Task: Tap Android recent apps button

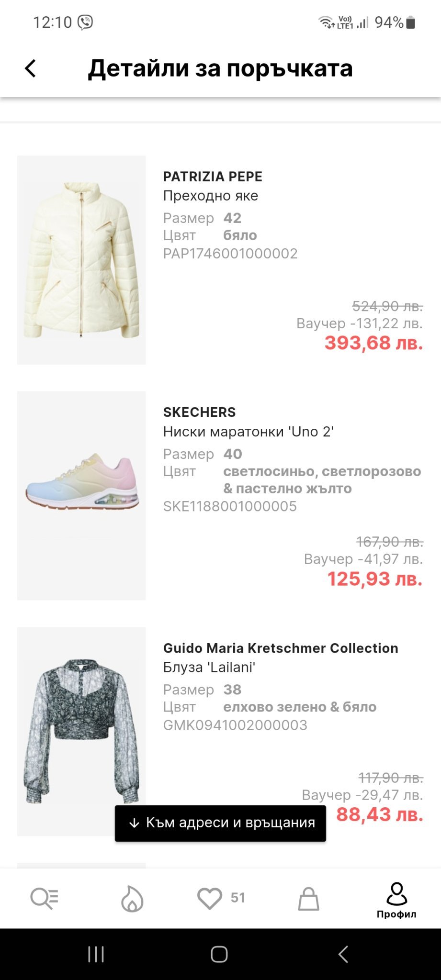Action: click(96, 954)
